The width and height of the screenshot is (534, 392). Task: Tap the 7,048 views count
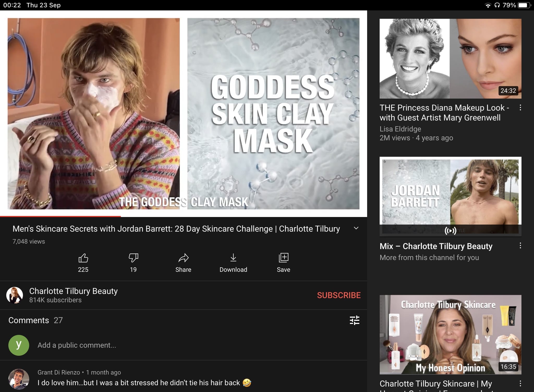pyautogui.click(x=29, y=242)
